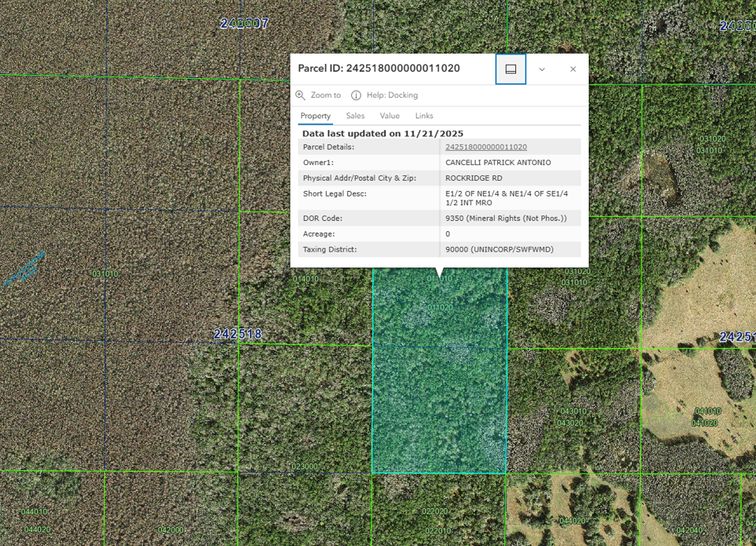The image size is (756, 546).
Task: Open the Value tab
Action: [390, 116]
